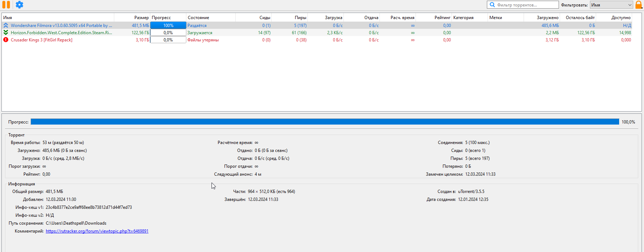The height and width of the screenshot is (252, 644).
Task: Click the 5 (100 макс.) connections value
Action: tap(477, 143)
